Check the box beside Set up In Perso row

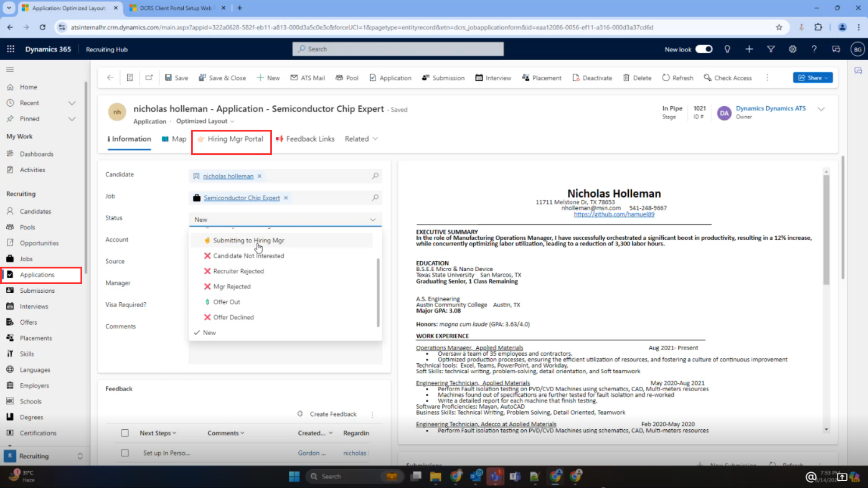point(125,453)
